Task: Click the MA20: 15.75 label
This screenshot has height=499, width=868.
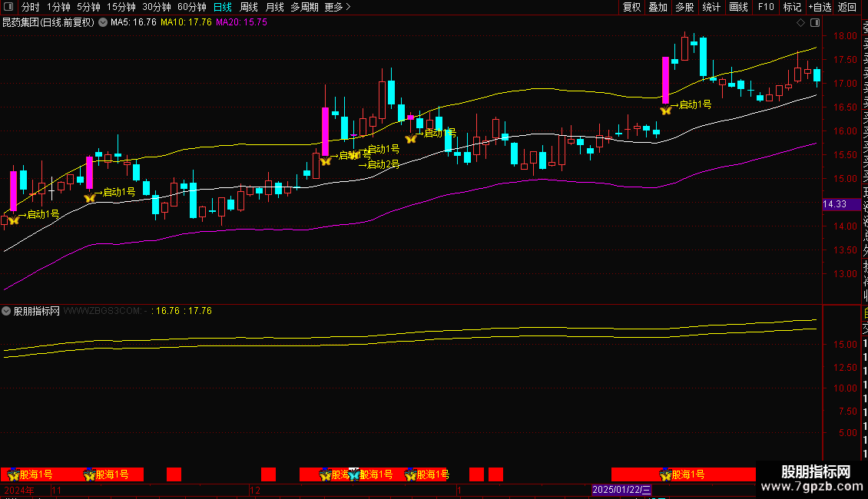Action: pyautogui.click(x=241, y=23)
